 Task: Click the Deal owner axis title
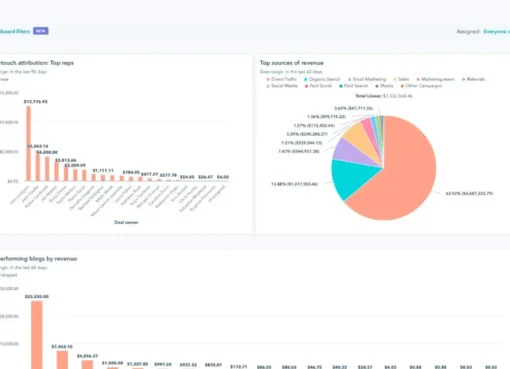point(126,222)
